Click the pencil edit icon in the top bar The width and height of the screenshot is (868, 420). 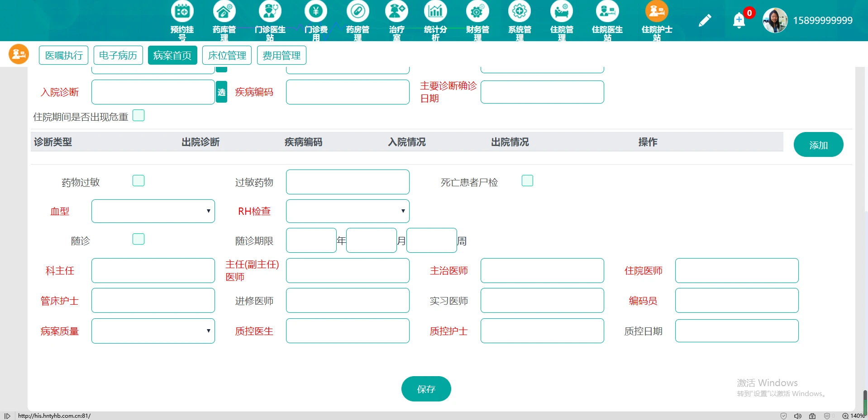[705, 20]
